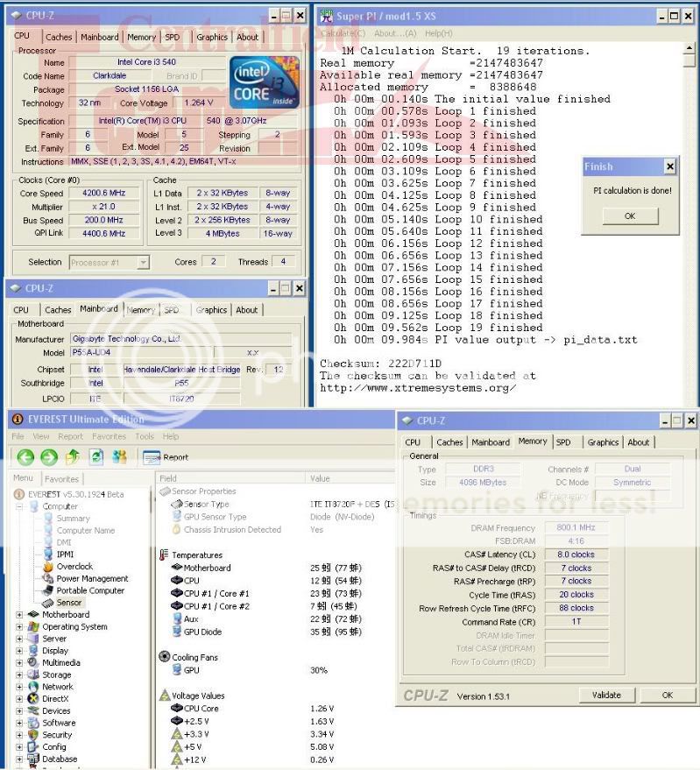Screen dimensions: 700x770
Task: Click the Motherboard tree node icon
Action: (33, 614)
